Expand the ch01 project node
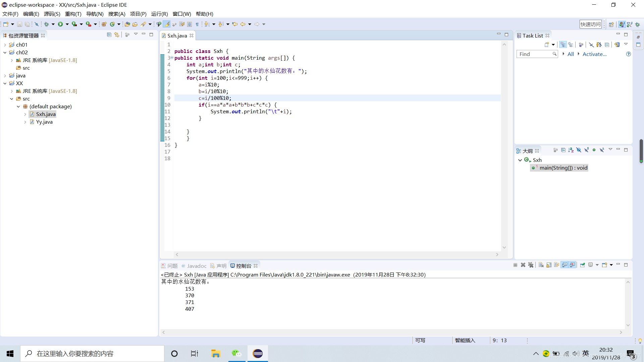 (5, 45)
